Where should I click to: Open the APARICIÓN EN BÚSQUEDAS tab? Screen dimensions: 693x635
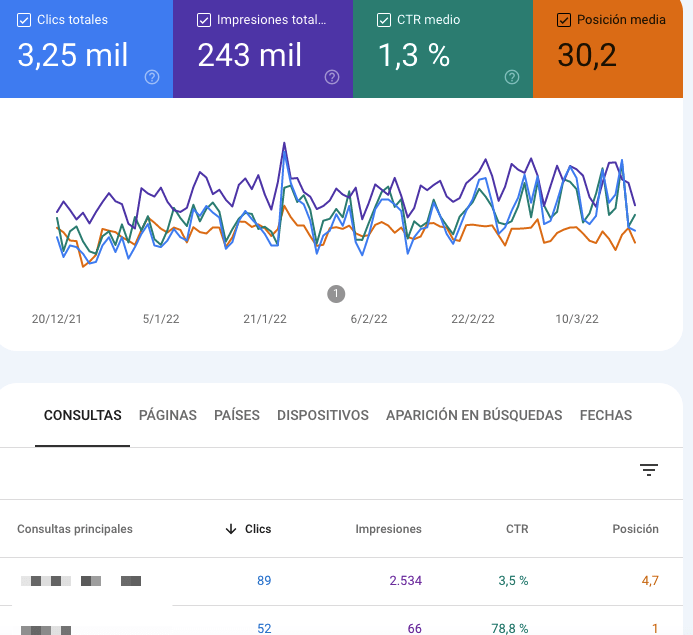coord(474,415)
